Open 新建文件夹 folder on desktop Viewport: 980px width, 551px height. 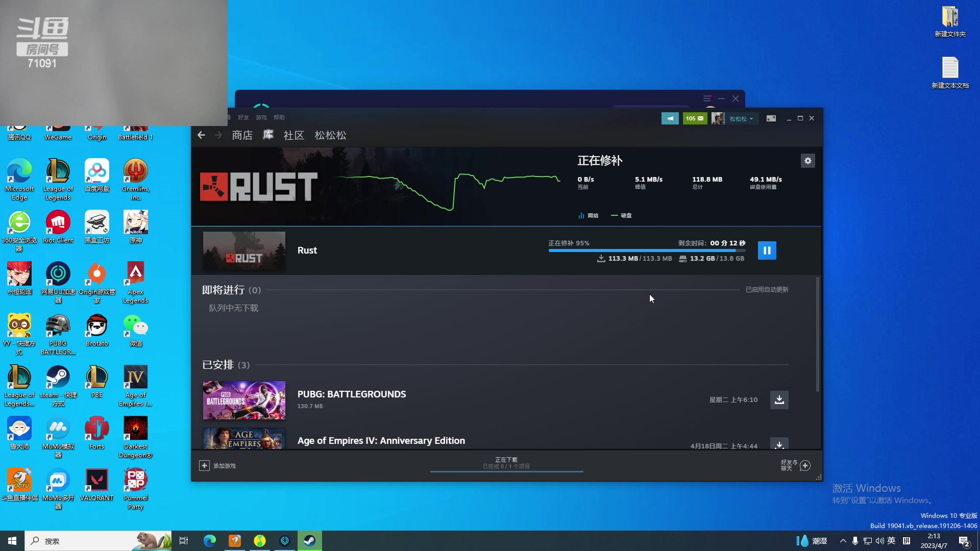pos(950,21)
